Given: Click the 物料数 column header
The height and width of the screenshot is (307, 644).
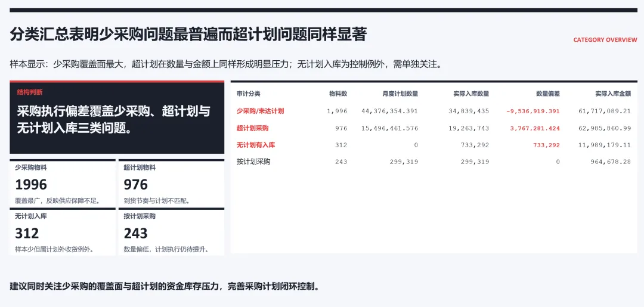Looking at the screenshot, I should click(x=339, y=94).
